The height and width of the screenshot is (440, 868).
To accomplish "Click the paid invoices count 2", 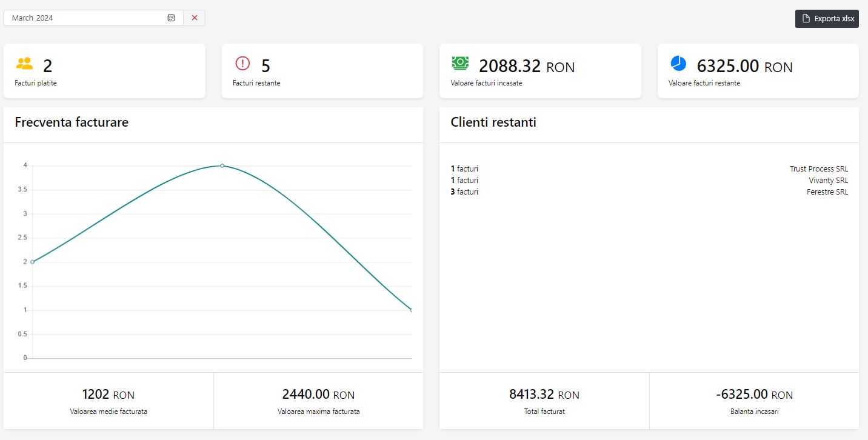I will (x=47, y=66).
